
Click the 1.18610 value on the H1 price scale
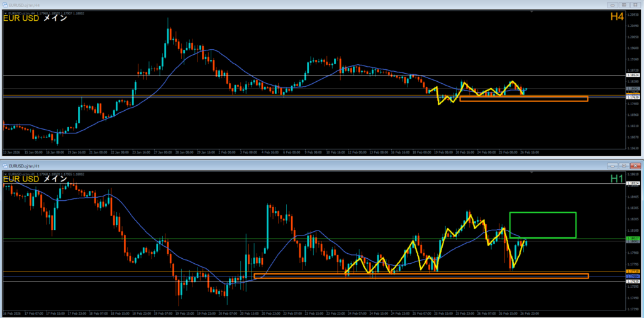[x=631, y=175]
